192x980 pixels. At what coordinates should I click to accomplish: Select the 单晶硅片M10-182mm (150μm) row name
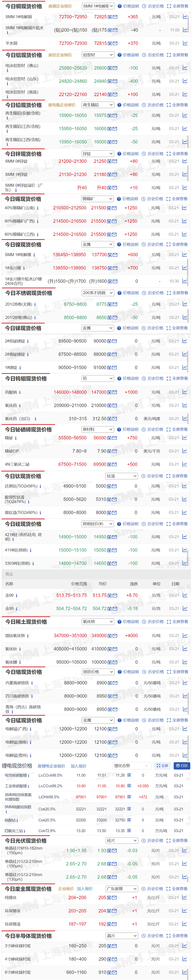coord(24,851)
